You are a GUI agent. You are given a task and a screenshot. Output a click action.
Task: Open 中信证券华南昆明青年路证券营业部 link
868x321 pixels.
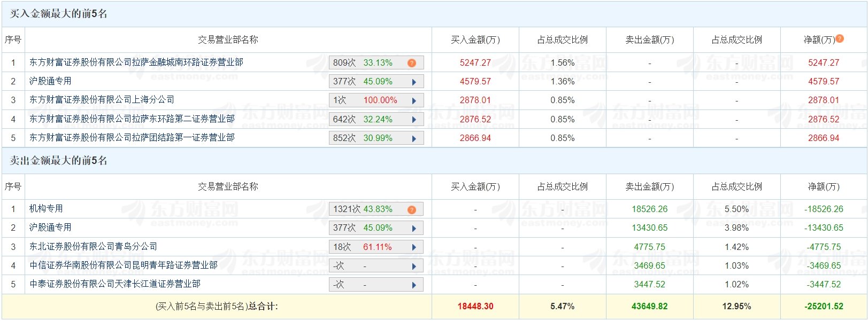tap(124, 265)
